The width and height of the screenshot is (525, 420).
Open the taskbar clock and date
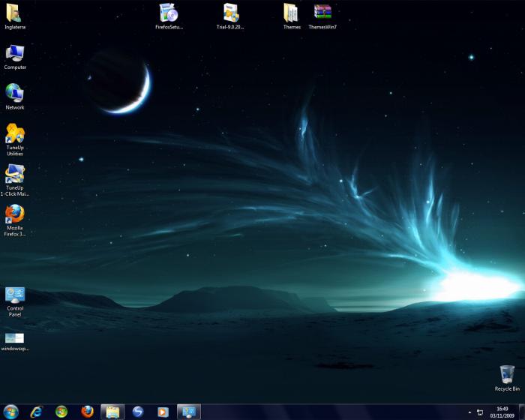pyautogui.click(x=502, y=412)
